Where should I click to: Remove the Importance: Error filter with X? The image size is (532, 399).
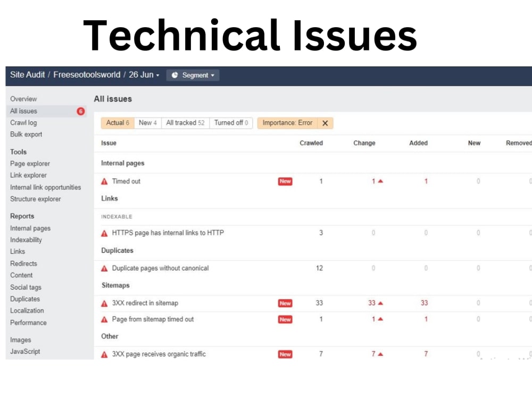325,123
